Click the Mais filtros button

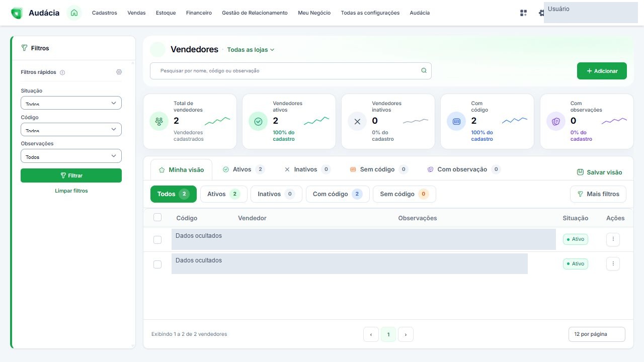click(x=598, y=194)
